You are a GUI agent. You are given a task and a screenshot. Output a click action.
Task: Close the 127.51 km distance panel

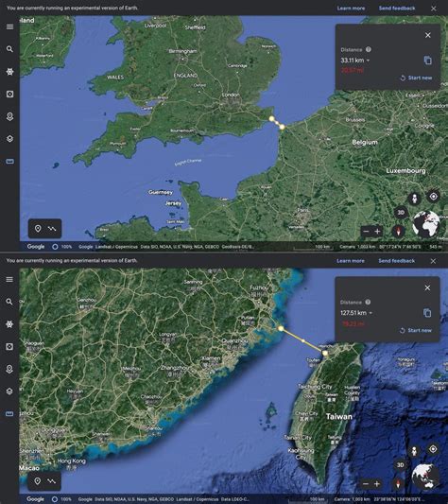(427, 287)
